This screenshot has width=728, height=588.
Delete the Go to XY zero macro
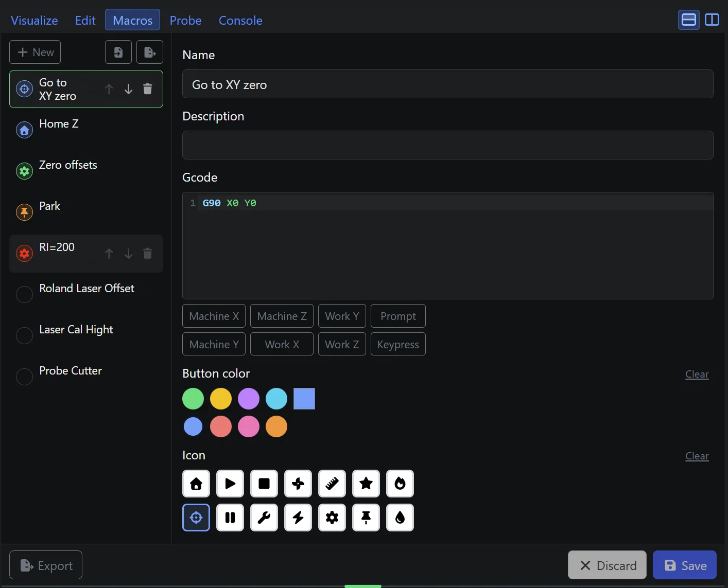(148, 89)
